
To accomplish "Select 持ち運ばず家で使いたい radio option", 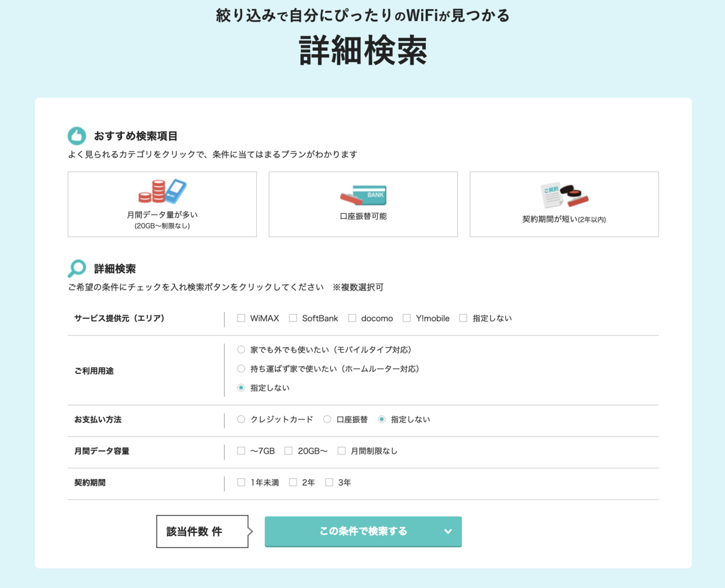I will [x=241, y=369].
